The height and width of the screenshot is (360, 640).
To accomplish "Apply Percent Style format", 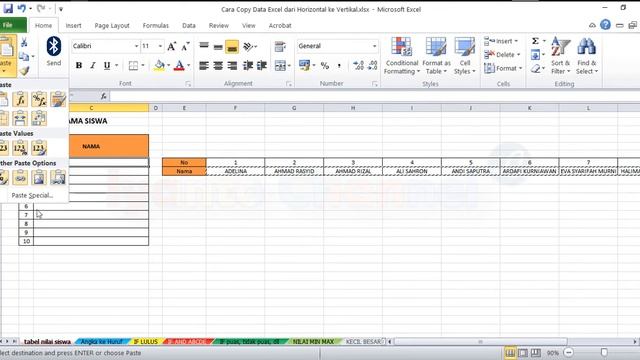I will click(x=325, y=65).
